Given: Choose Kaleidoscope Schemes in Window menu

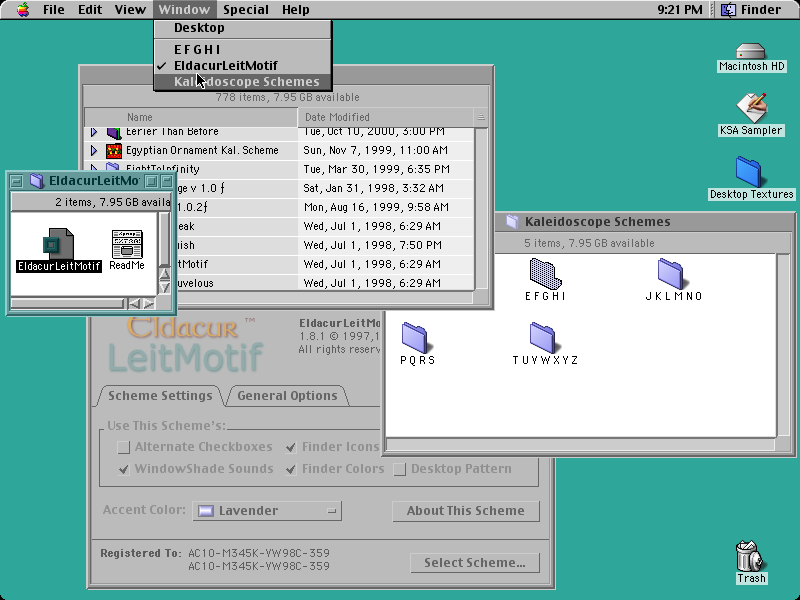Looking at the screenshot, I should coord(243,82).
